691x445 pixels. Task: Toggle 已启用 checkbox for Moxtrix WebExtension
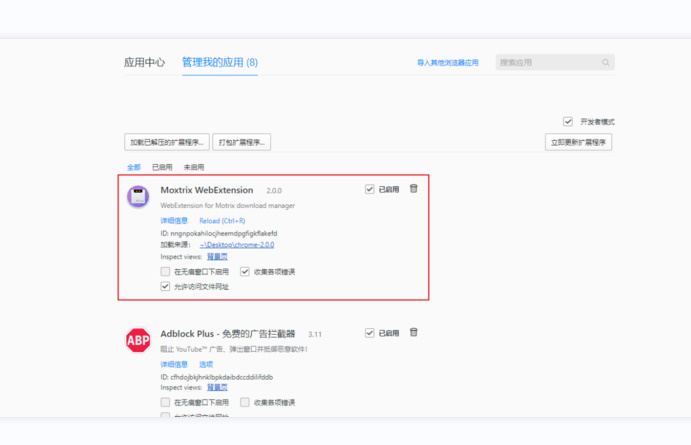point(369,189)
